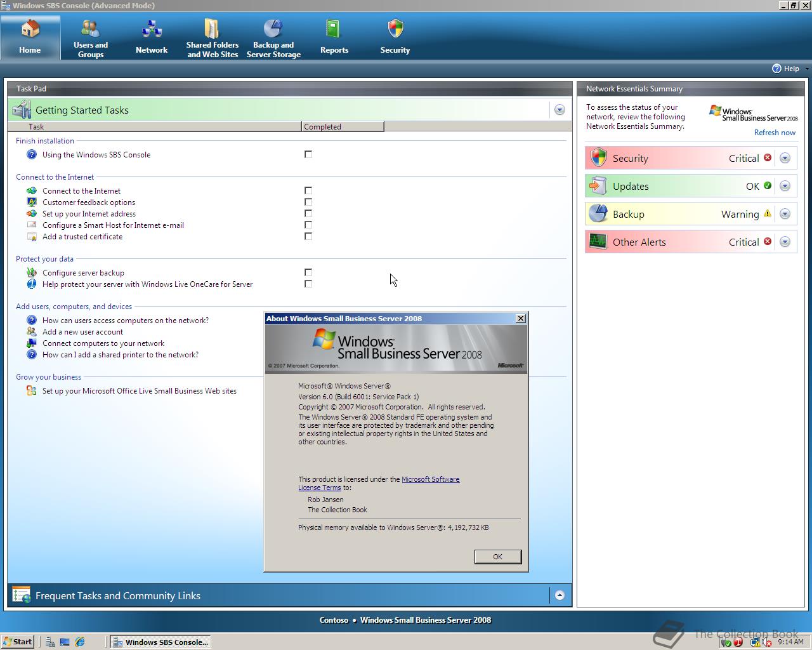The width and height of the screenshot is (812, 650).
Task: Open the Users and Groups section
Action: tap(91, 37)
